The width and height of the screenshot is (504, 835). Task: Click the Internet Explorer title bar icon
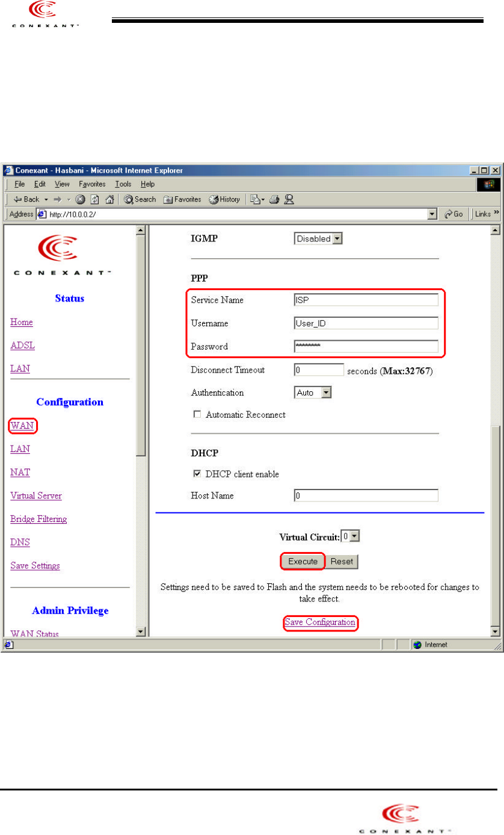[8, 170]
